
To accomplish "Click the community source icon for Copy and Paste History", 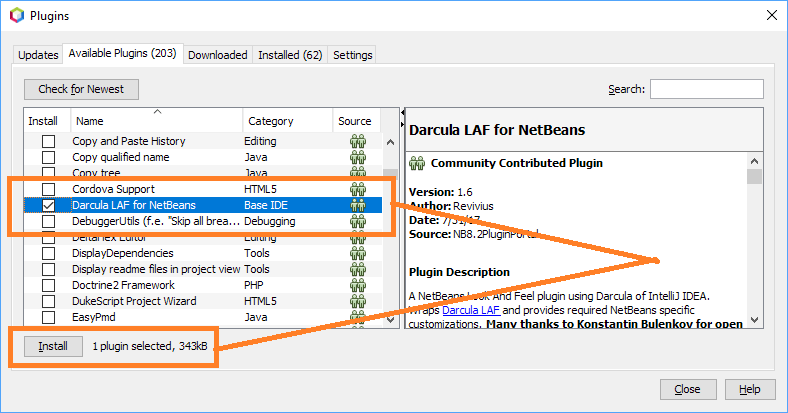I will (358, 141).
